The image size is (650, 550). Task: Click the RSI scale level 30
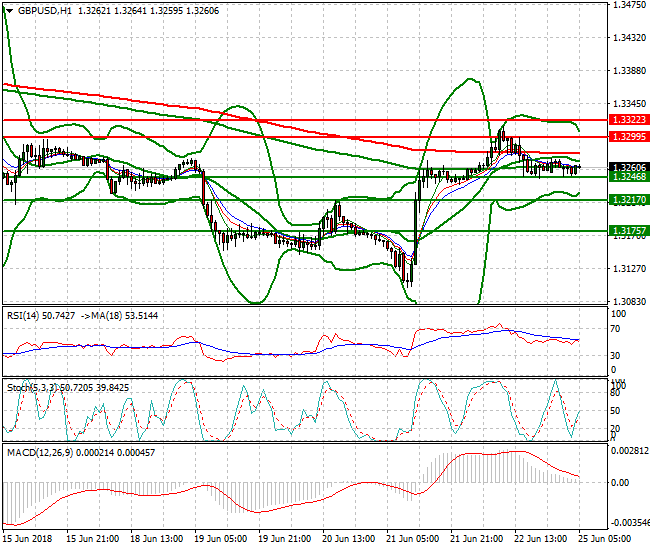point(616,356)
